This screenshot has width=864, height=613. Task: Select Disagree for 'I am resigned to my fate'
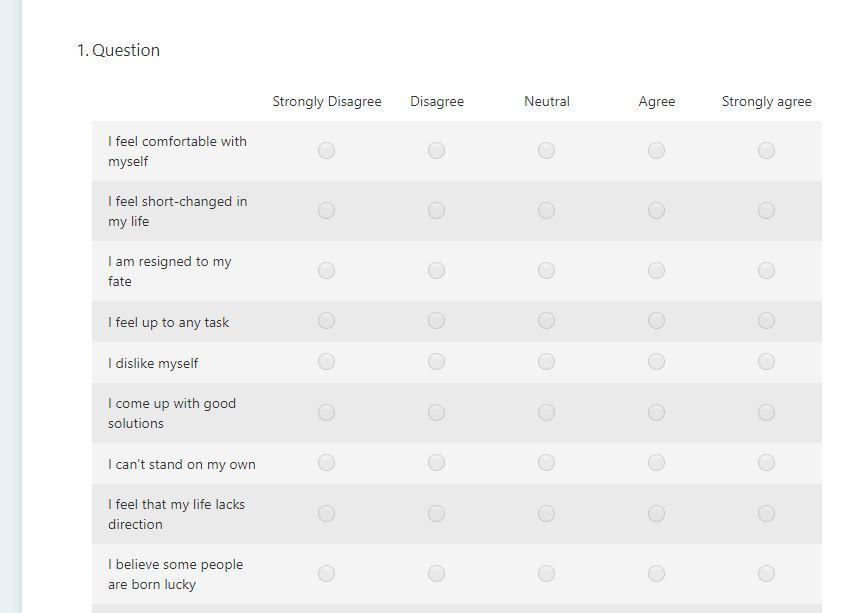436,269
